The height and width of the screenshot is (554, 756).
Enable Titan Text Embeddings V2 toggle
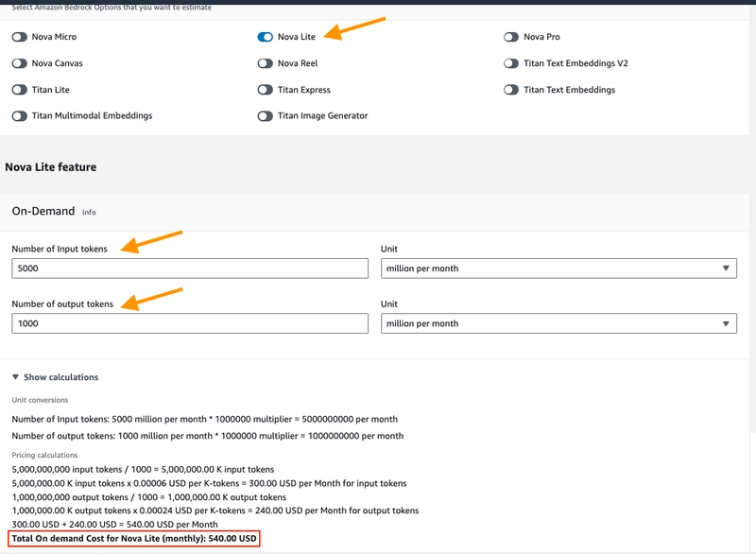click(x=511, y=63)
